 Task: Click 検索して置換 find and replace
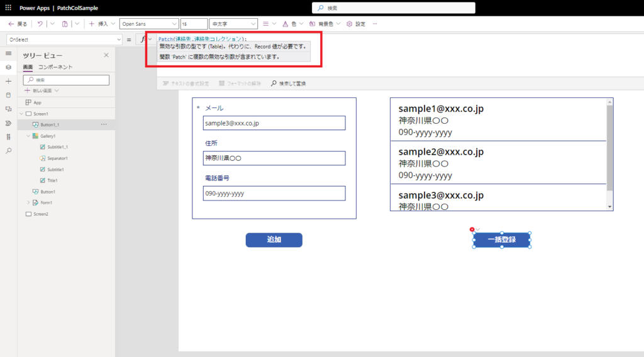pos(288,84)
